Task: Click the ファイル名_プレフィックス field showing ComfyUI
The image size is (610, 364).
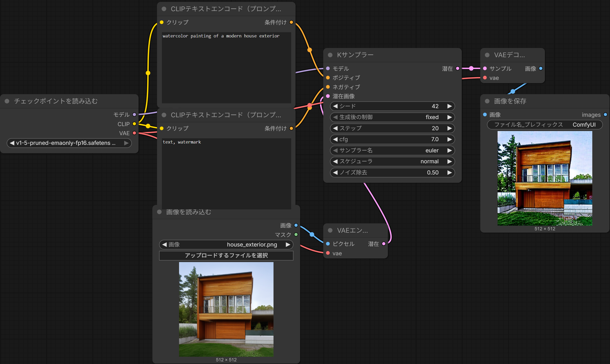Action: (545, 125)
